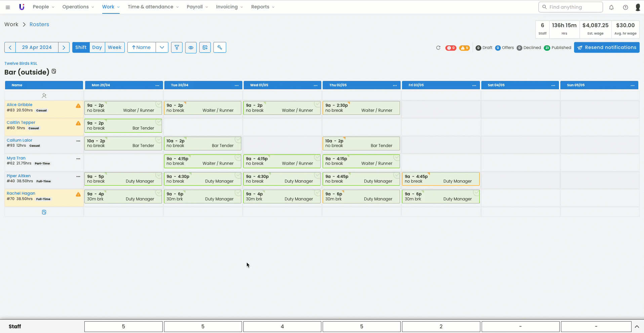Open the hamburger navigation menu
644x333 pixels.
point(8,7)
